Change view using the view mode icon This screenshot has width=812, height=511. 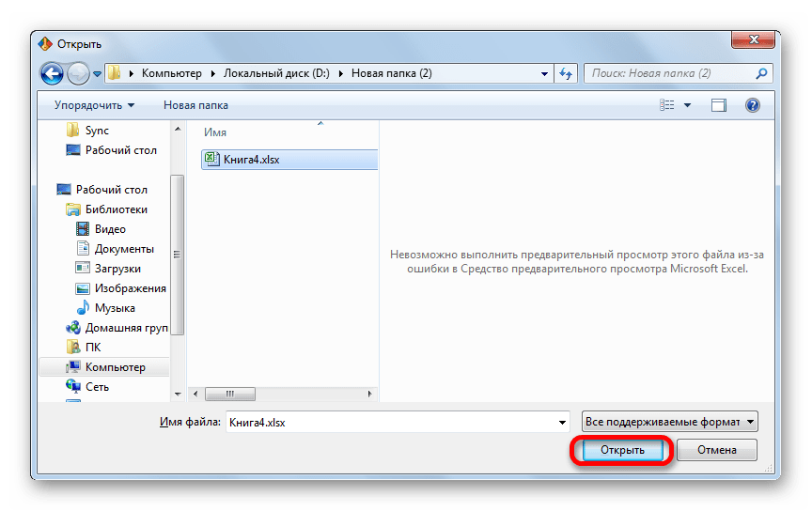pyautogui.click(x=667, y=105)
